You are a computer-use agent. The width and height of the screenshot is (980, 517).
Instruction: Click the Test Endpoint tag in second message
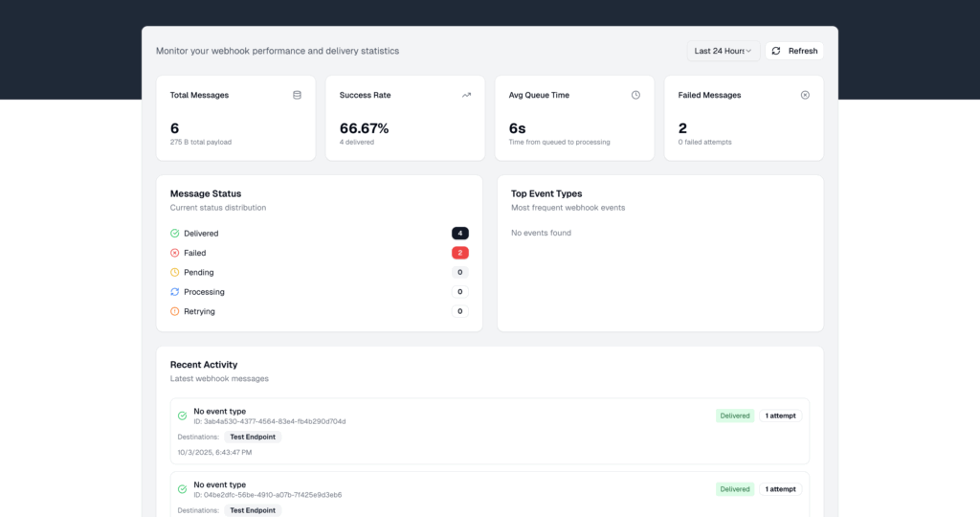click(x=254, y=510)
